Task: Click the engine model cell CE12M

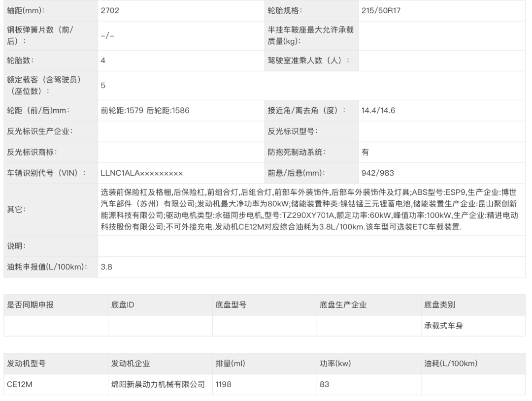Action: pyautogui.click(x=20, y=384)
